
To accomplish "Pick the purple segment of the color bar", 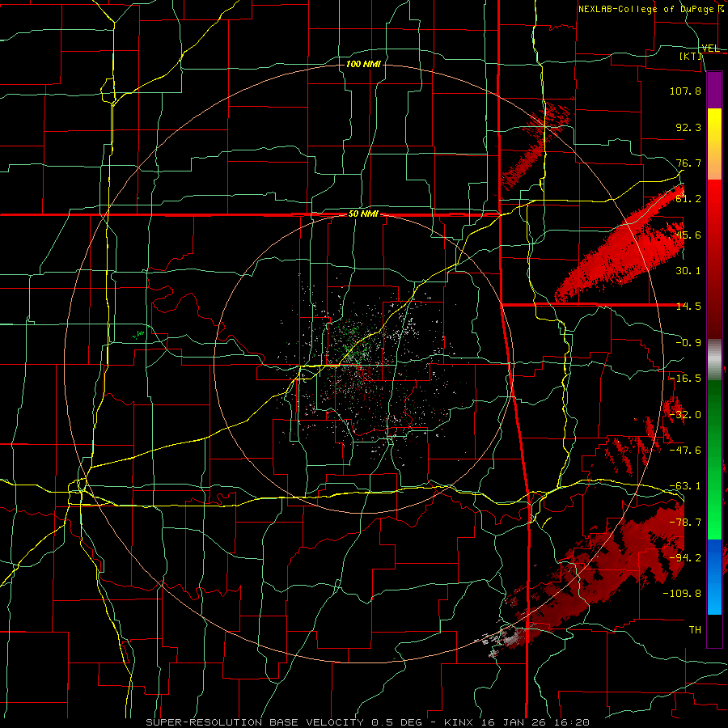I will click(x=714, y=90).
